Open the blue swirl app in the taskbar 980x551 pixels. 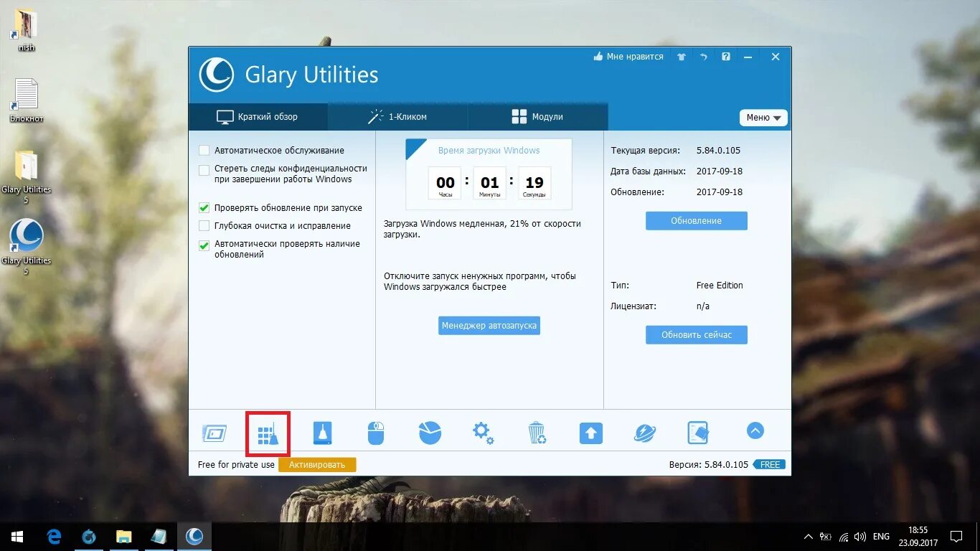coord(89,536)
